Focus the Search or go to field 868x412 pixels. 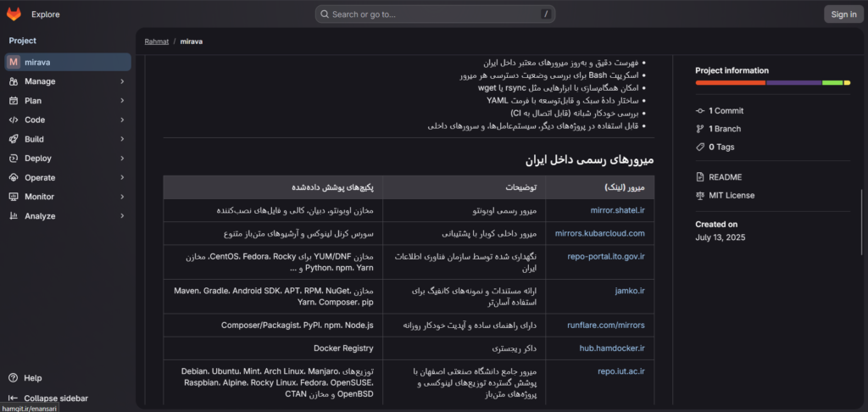pos(435,14)
